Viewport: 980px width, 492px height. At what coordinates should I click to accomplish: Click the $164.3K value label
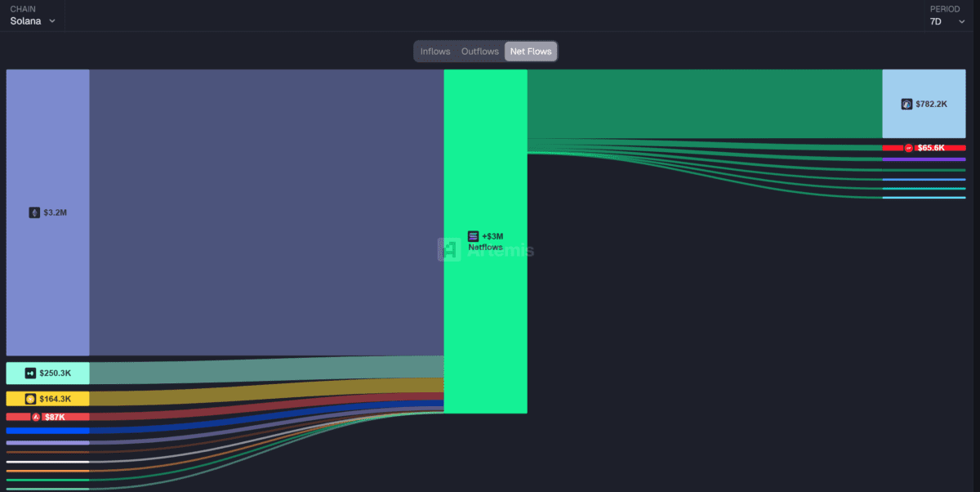coord(56,399)
